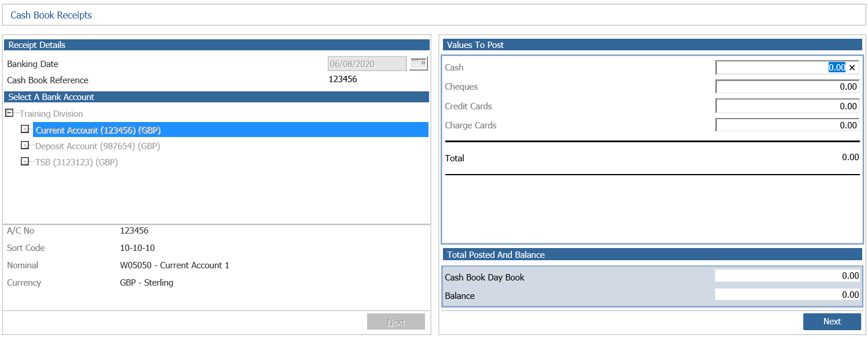Click greyed Next button under Receipt Details
Screen dimensions: 868x340
point(396,322)
